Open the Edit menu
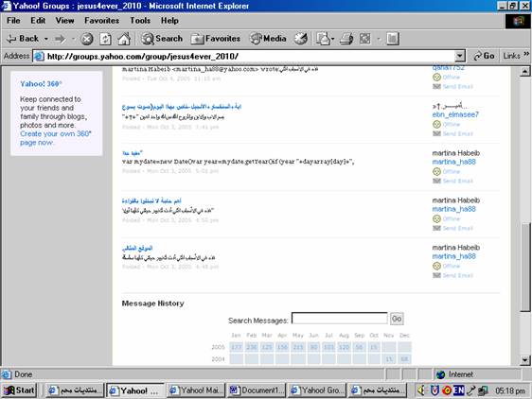Screen dimensions: 532x399 click(x=38, y=21)
